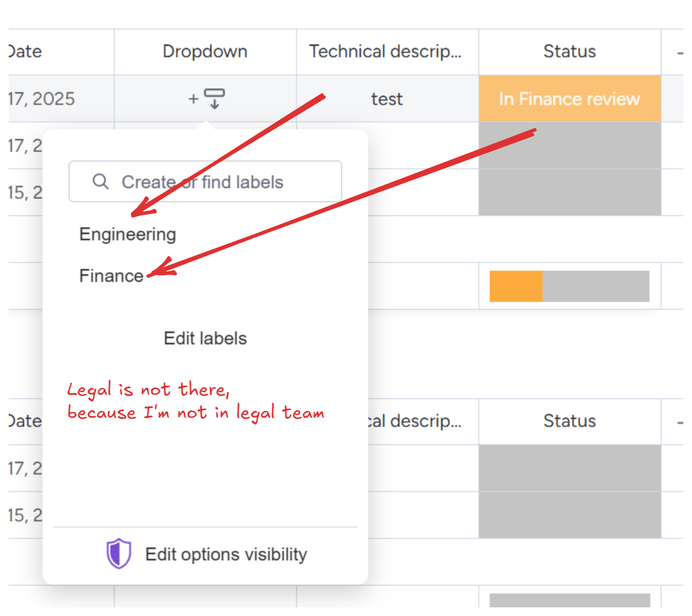Screen dimensions: 692x616
Task: Click the add-dropdown icon in the Dropdown cell
Action: 207,99
